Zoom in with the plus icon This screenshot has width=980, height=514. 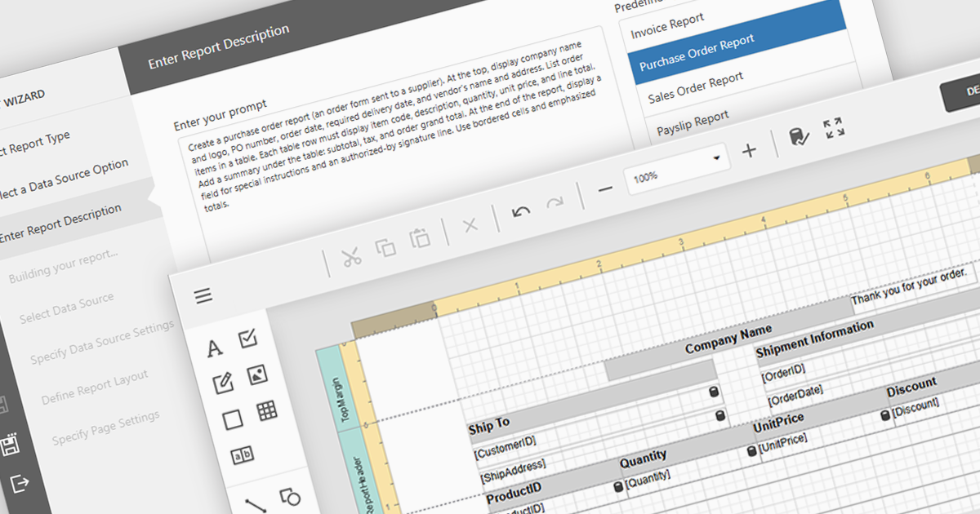pos(749,150)
